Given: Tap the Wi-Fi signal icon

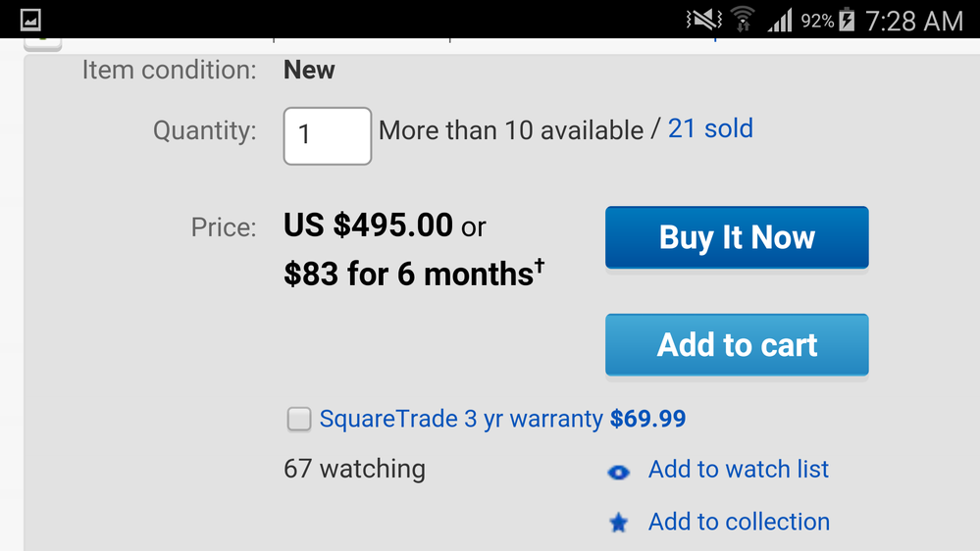Looking at the screenshot, I should 743,20.
